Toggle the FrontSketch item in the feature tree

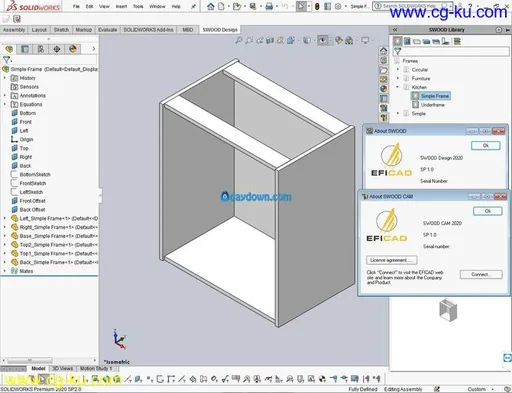click(33, 183)
